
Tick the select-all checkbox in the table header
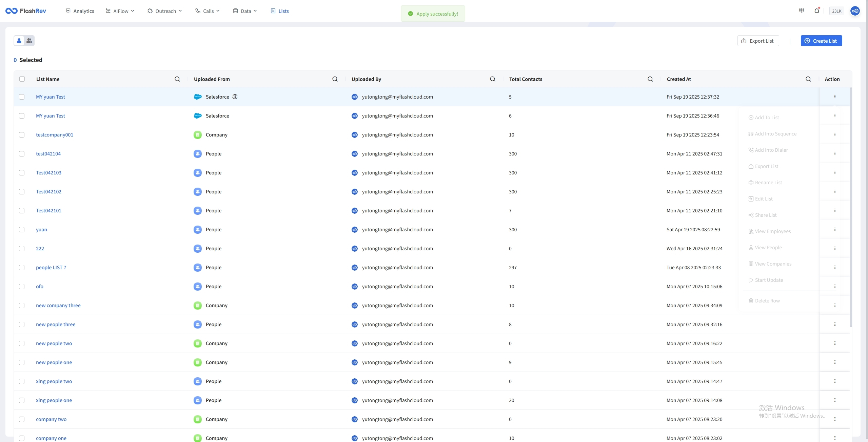(x=22, y=79)
